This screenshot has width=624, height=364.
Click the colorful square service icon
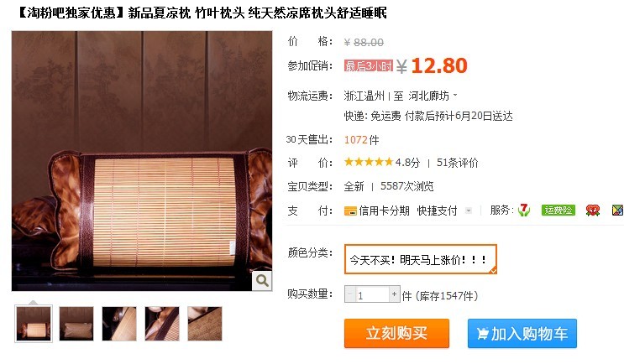point(617,211)
